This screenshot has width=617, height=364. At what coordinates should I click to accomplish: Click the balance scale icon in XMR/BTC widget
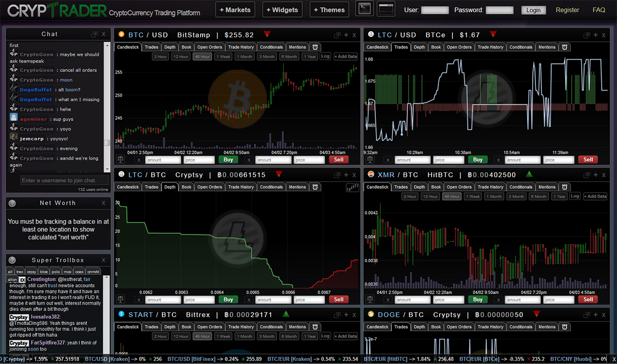(370, 300)
